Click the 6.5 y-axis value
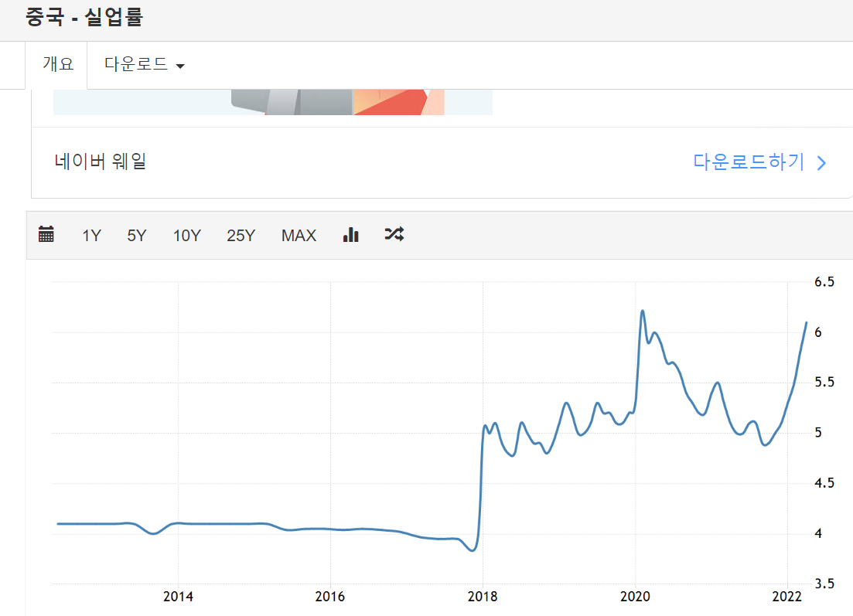The image size is (853, 616). (x=824, y=281)
